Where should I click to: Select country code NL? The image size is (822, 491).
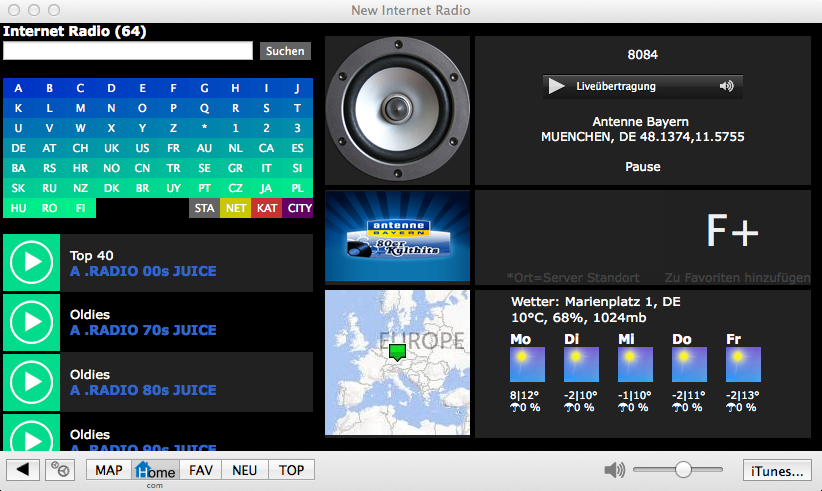(x=235, y=148)
